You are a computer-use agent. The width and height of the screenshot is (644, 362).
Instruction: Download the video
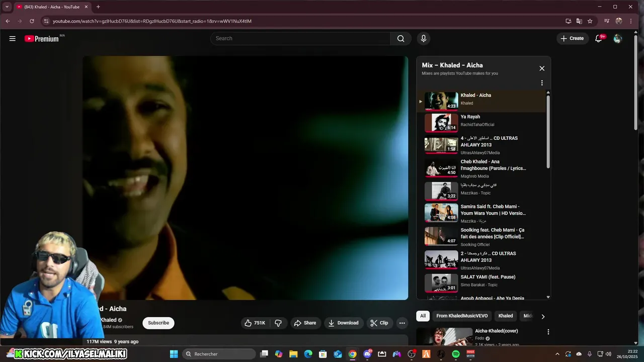[x=344, y=323]
